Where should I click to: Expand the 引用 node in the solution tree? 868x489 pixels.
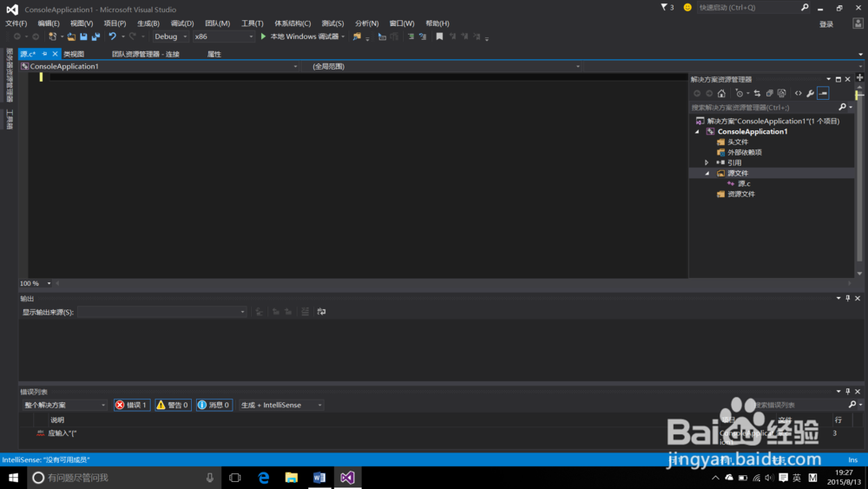click(707, 162)
